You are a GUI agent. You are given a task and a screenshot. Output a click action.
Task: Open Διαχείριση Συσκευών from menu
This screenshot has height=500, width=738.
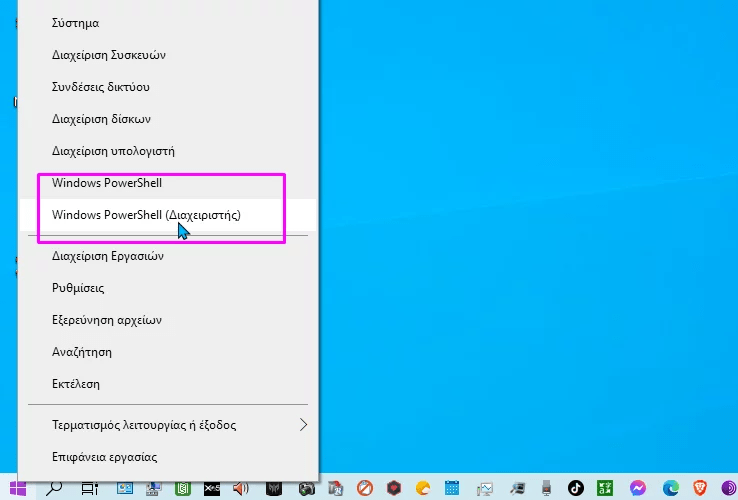[x=168, y=55]
